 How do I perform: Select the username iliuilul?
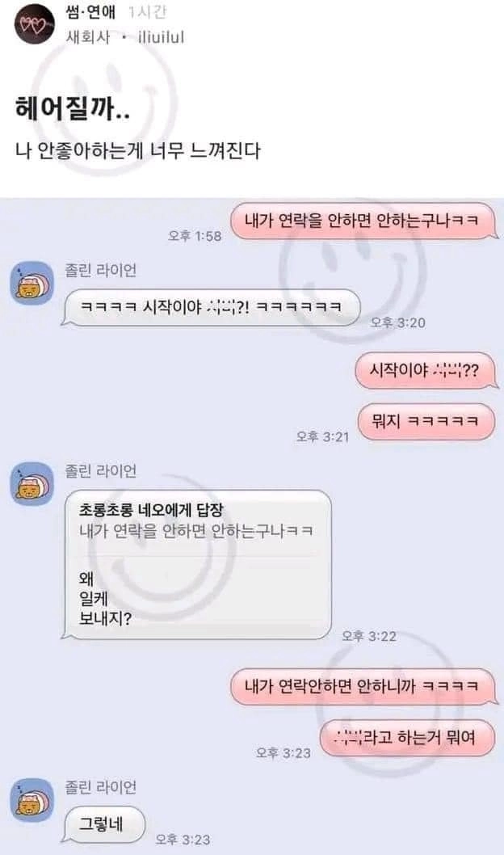point(161,37)
